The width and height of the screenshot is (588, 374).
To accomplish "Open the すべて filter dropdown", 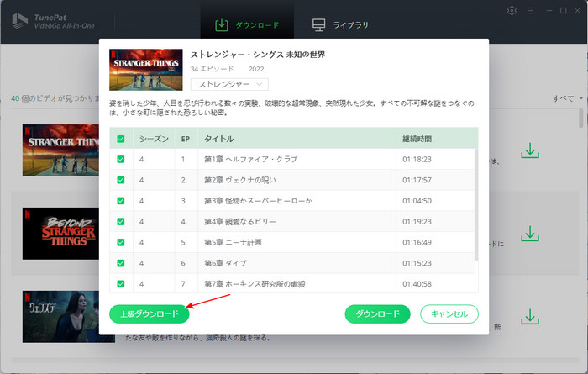I will 567,98.
